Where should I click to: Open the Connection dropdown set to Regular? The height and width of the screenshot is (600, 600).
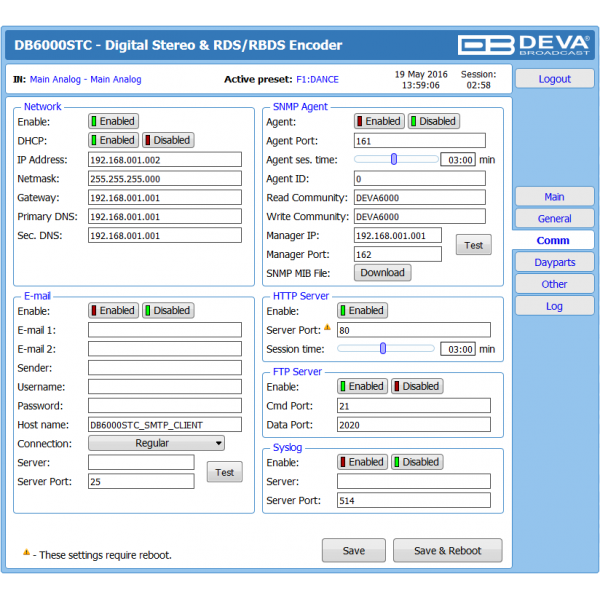(157, 443)
